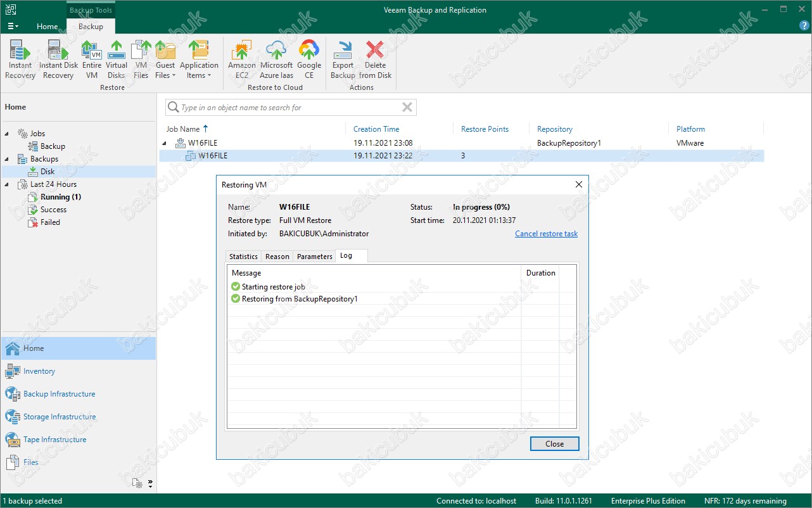Screen dimensions: 812x508
Task: Click Enterprise Plus Edition in status bar
Action: 648,501
